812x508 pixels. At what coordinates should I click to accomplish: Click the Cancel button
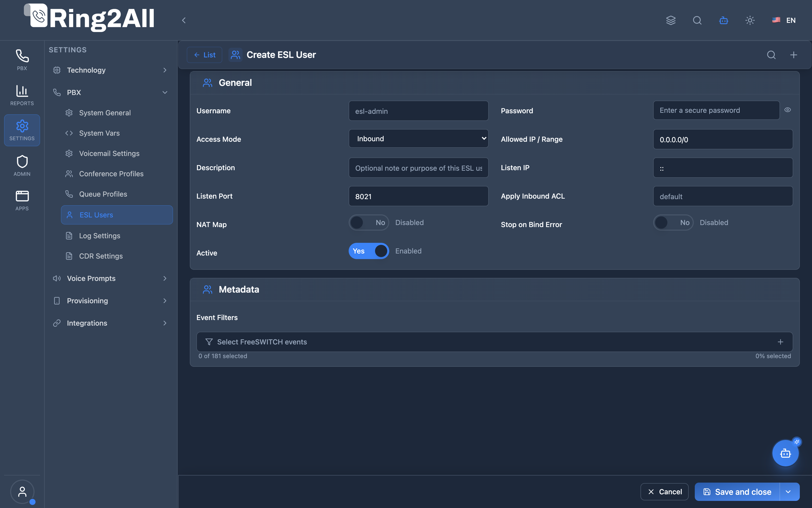[664, 491]
